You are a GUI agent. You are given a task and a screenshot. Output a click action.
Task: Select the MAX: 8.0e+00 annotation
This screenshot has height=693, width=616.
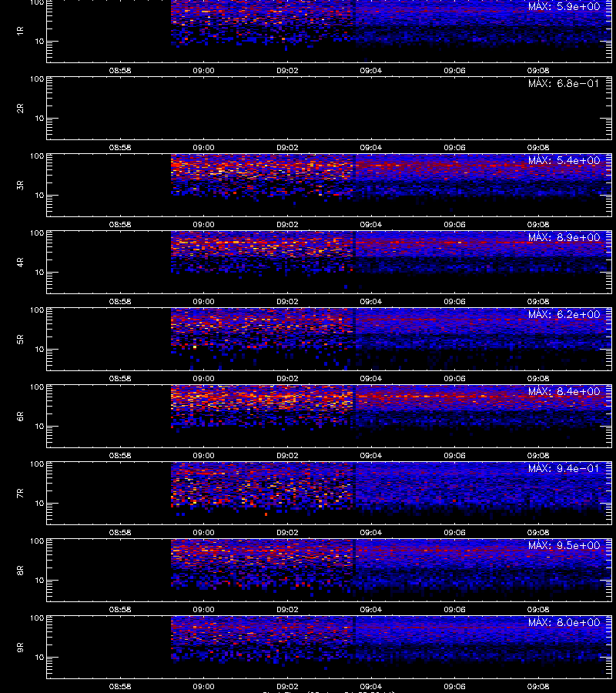click(x=564, y=622)
